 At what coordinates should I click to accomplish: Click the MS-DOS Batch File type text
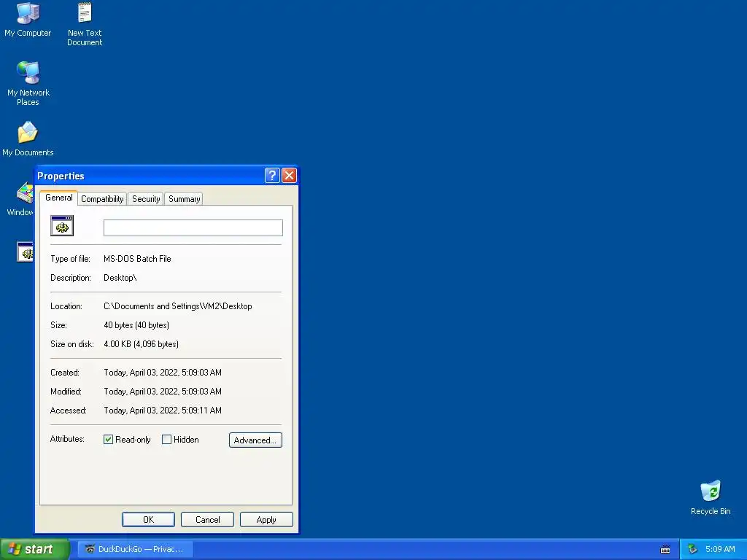click(x=137, y=259)
